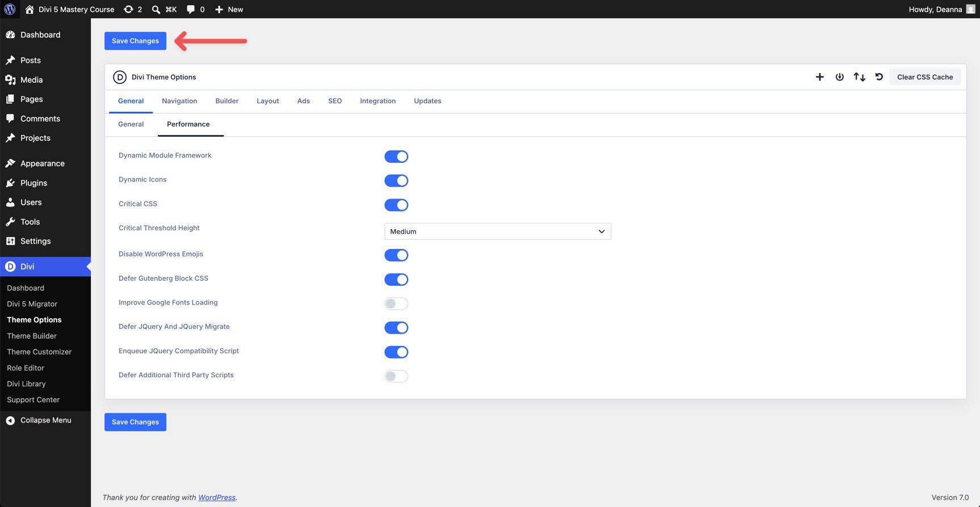Follow the WordPress footer link

[217, 497]
